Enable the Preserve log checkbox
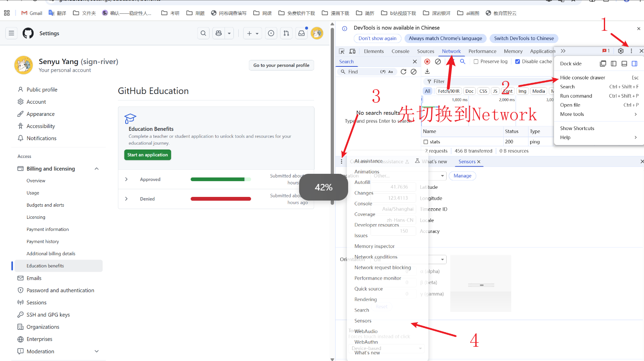 [476, 62]
